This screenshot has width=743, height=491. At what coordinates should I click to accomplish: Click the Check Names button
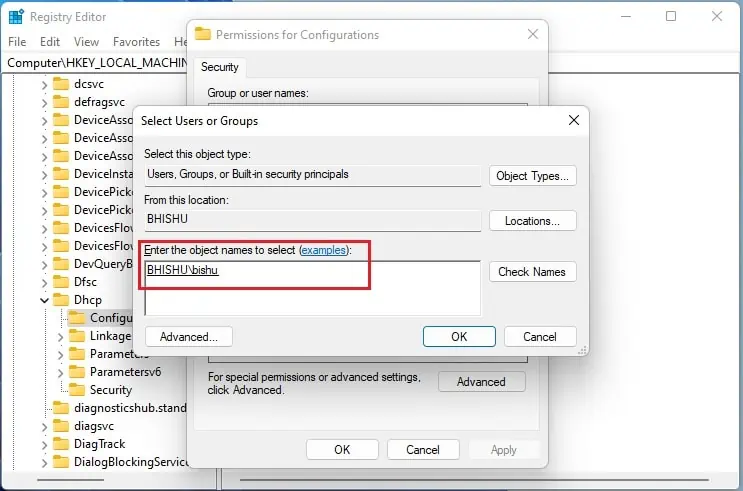[533, 272]
